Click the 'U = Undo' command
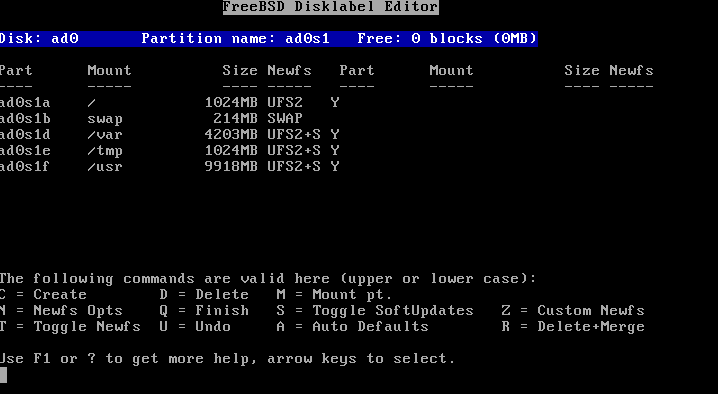Screen dimensions: 718x394 point(195,327)
